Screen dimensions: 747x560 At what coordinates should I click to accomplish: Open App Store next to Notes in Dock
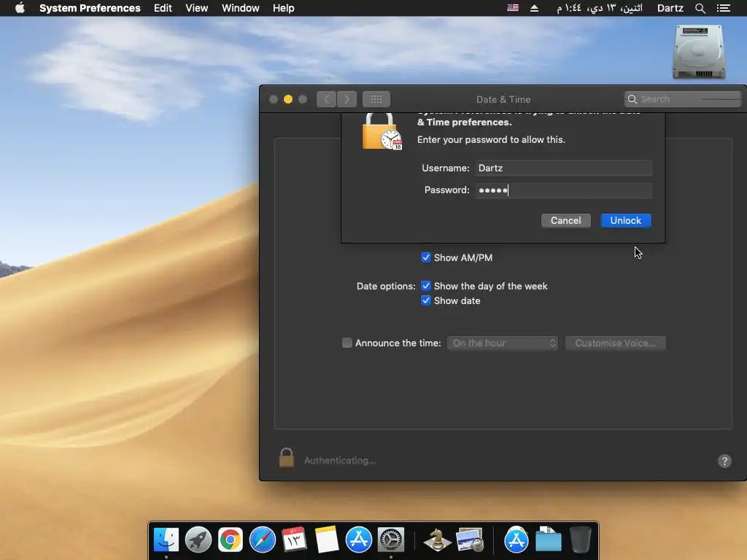pos(358,540)
